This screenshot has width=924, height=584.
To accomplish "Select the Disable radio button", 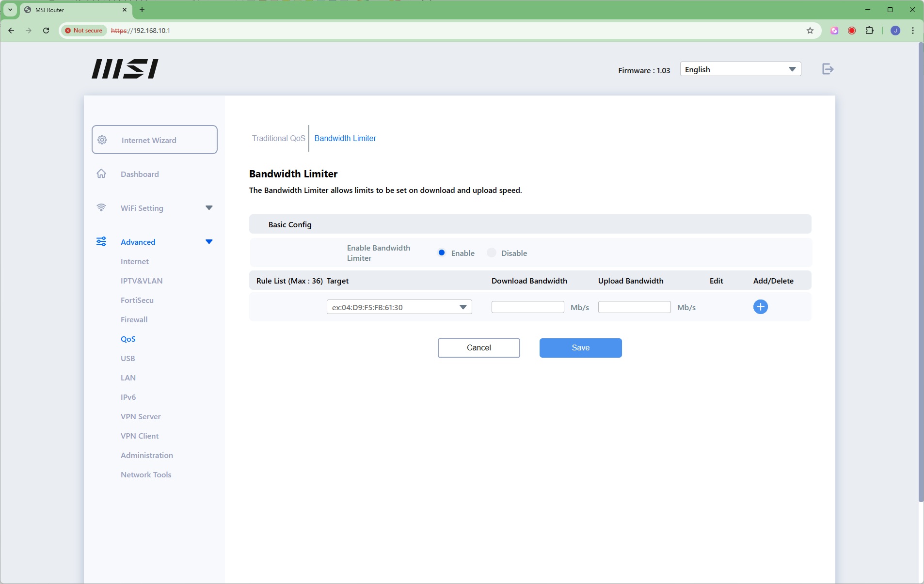I will click(492, 253).
